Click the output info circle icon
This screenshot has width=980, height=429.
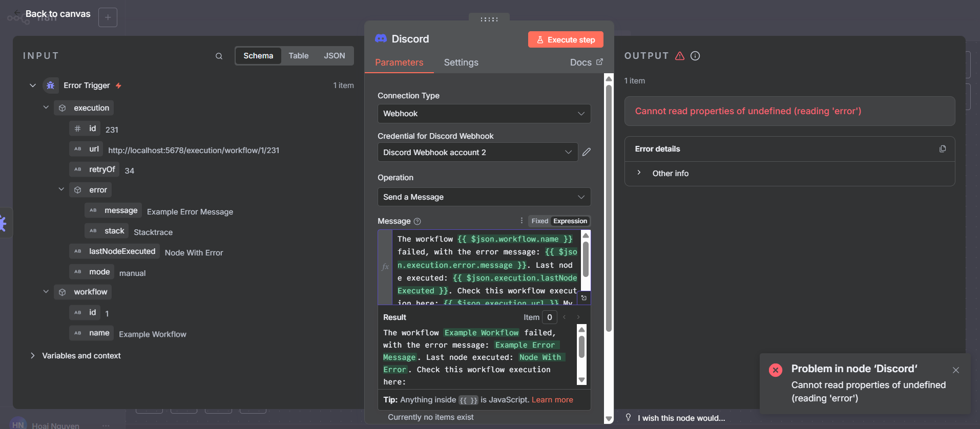point(695,56)
